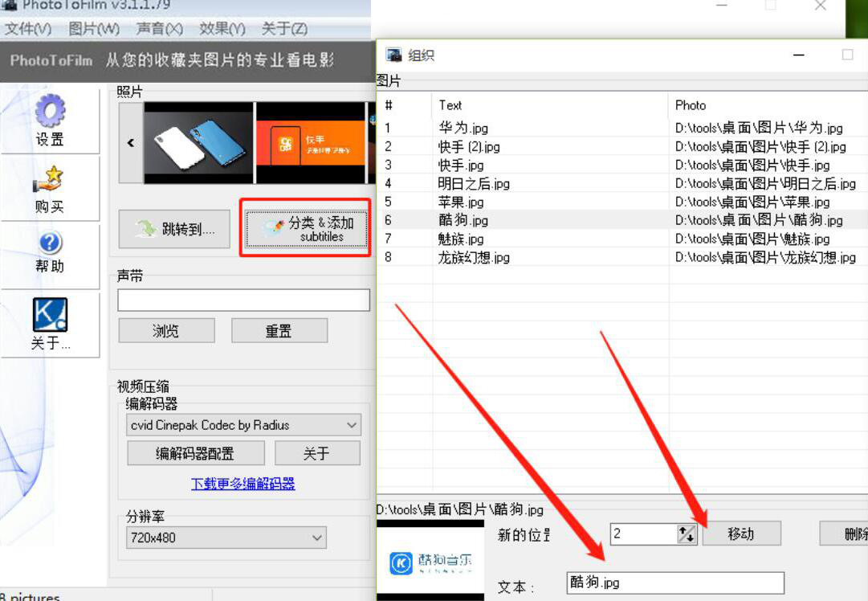Minimize the 组织 window
This screenshot has width=868, height=601.
[798, 55]
